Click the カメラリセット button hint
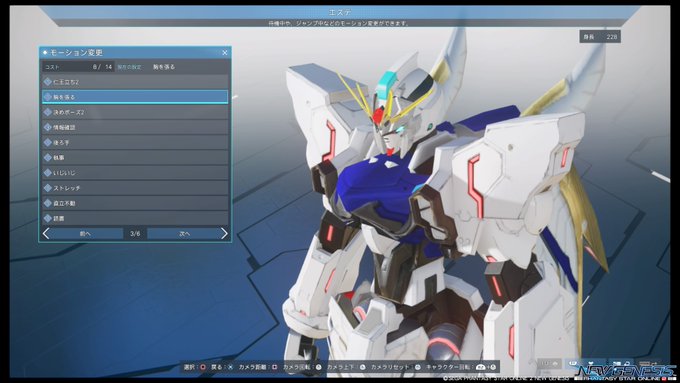This screenshot has width=680, height=383. click(396, 367)
